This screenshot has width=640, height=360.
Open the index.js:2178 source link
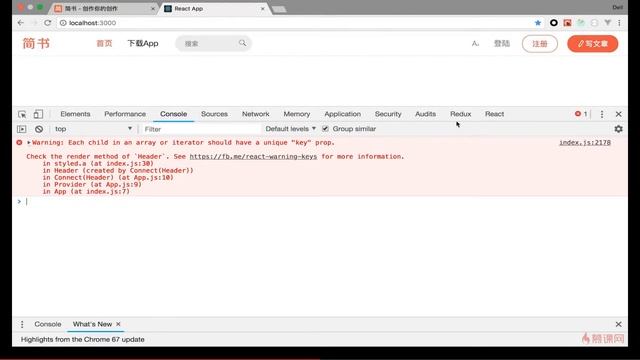click(x=584, y=142)
